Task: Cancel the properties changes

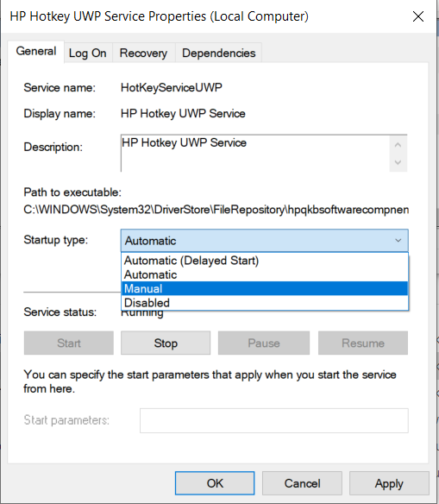Action: pyautogui.click(x=302, y=483)
